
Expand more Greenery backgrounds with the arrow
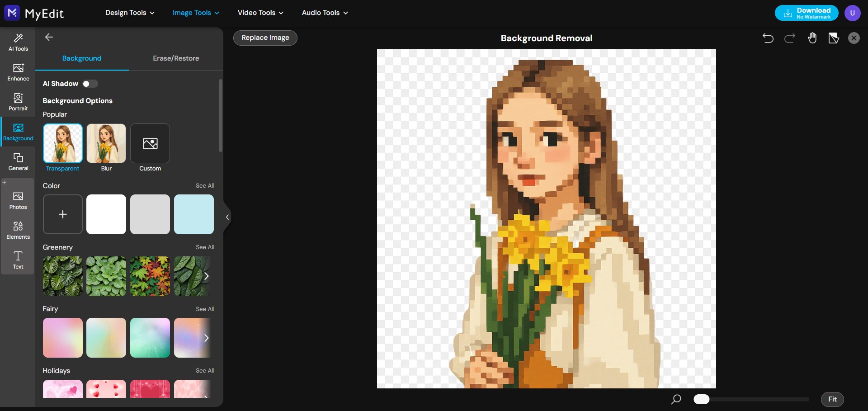(207, 276)
